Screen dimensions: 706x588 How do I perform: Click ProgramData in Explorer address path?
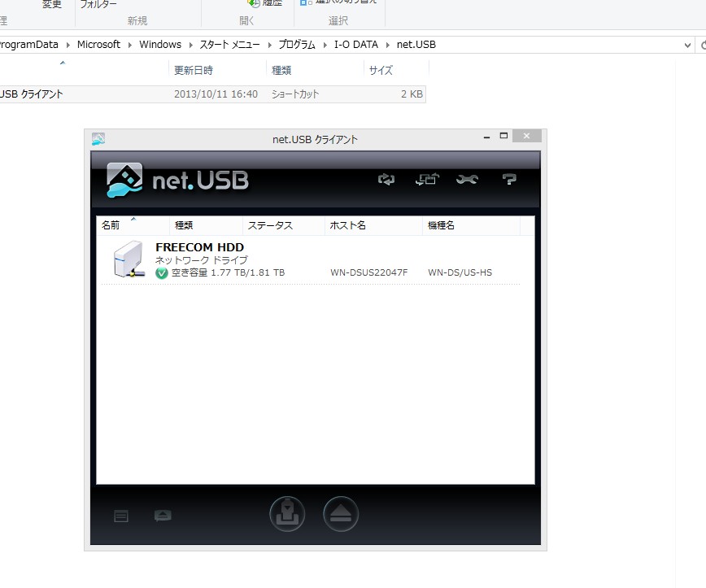(x=28, y=45)
